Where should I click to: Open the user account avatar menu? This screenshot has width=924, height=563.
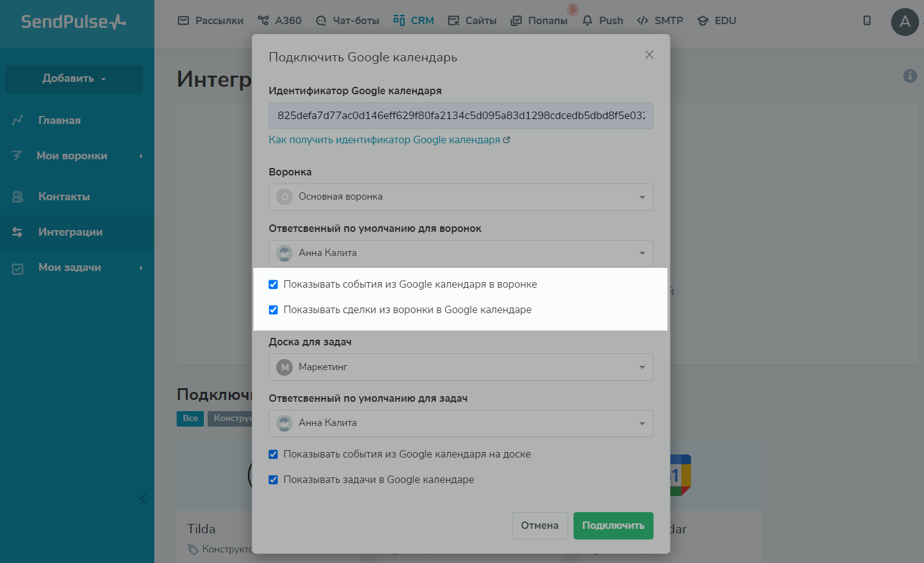click(905, 22)
